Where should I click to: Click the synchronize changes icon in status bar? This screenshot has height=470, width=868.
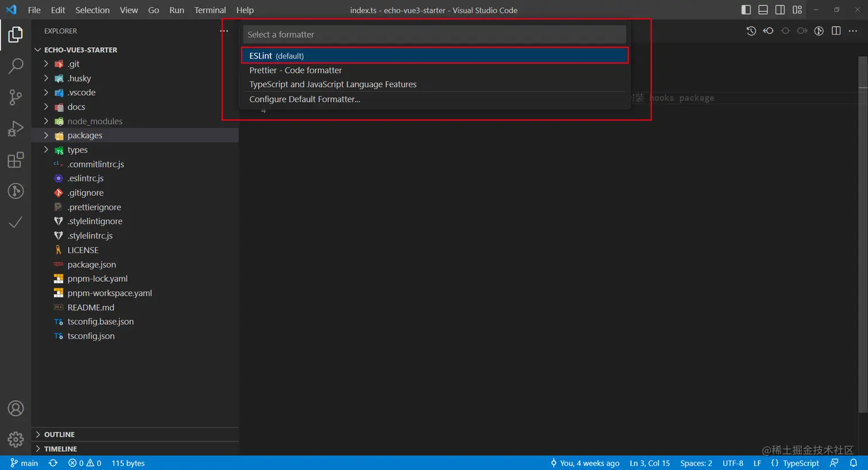53,463
